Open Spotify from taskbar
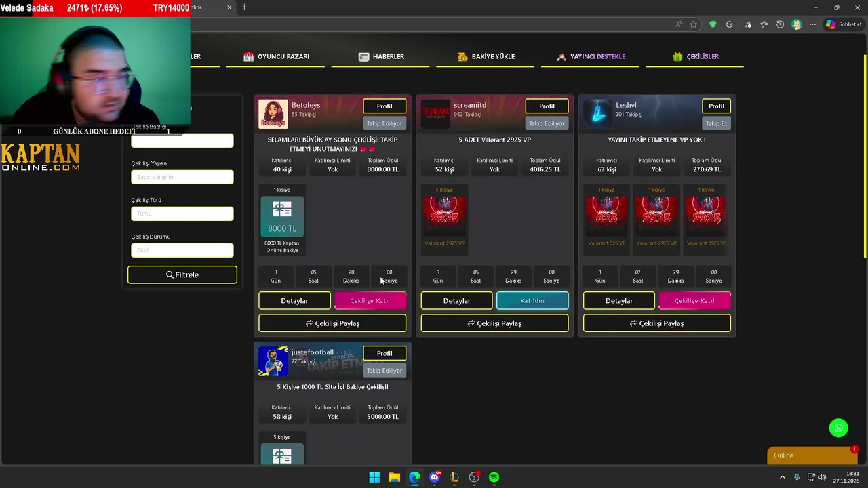The image size is (868, 488). tap(494, 477)
